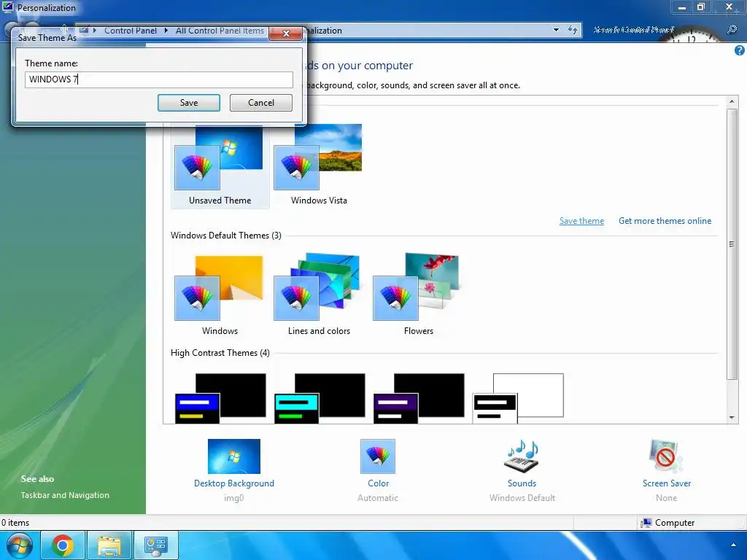
Task: Click the themes list scroll down arrow
Action: [732, 418]
